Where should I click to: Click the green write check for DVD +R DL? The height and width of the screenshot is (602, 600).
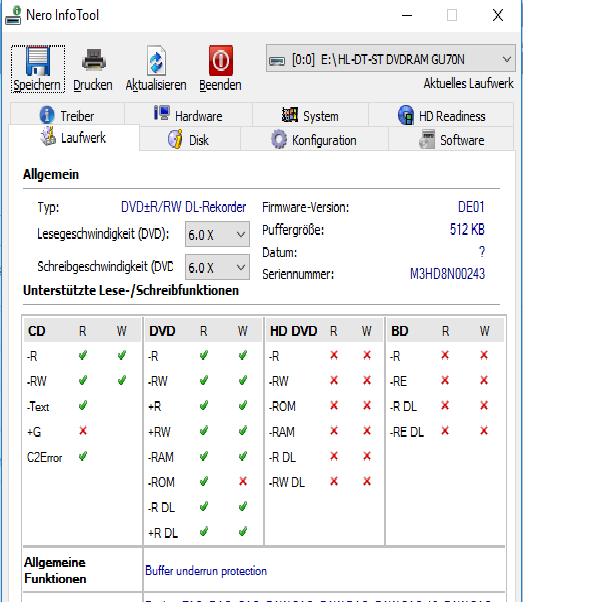click(x=243, y=532)
